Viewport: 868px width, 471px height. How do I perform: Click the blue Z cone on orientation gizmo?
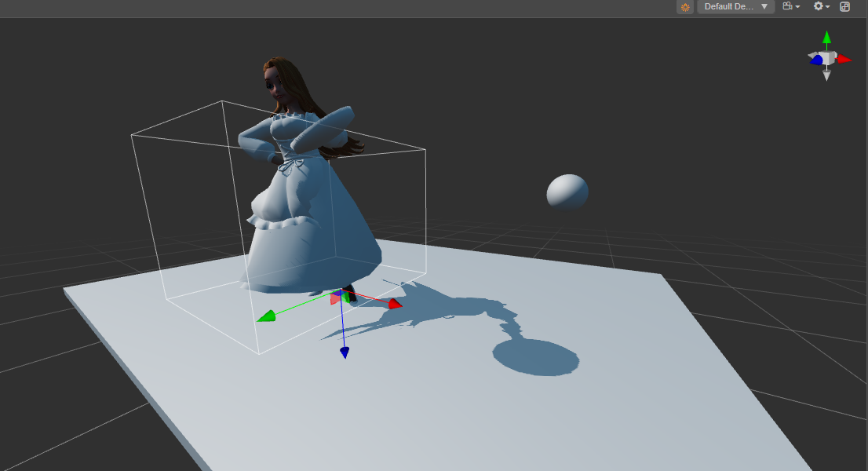click(x=816, y=60)
